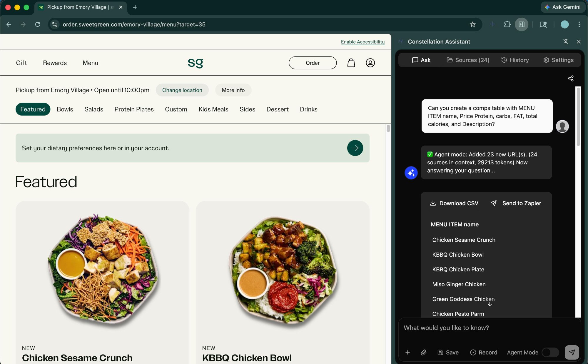588x364 pixels.
Task: Click the plus icon in assistant input bar
Action: pos(407,352)
